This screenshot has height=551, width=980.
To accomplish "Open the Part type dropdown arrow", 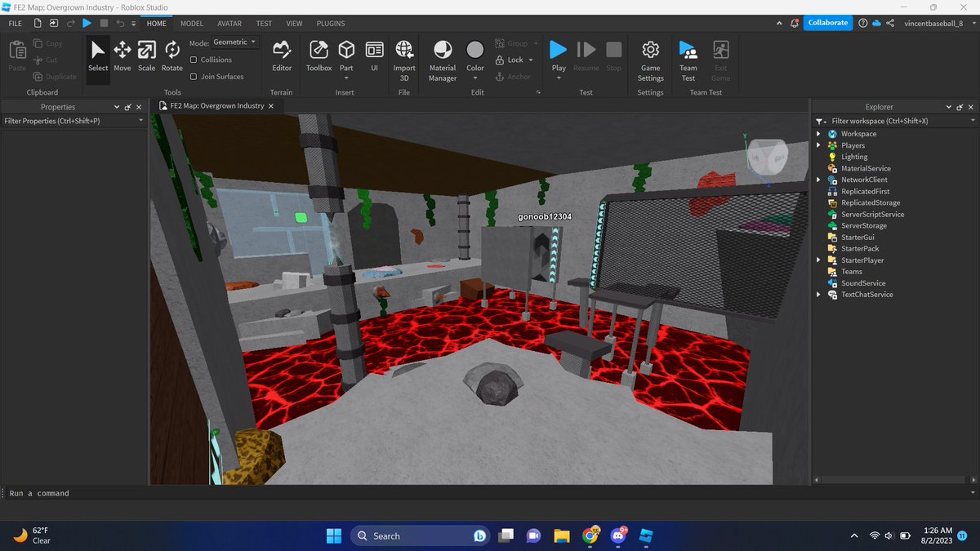I will (x=346, y=78).
